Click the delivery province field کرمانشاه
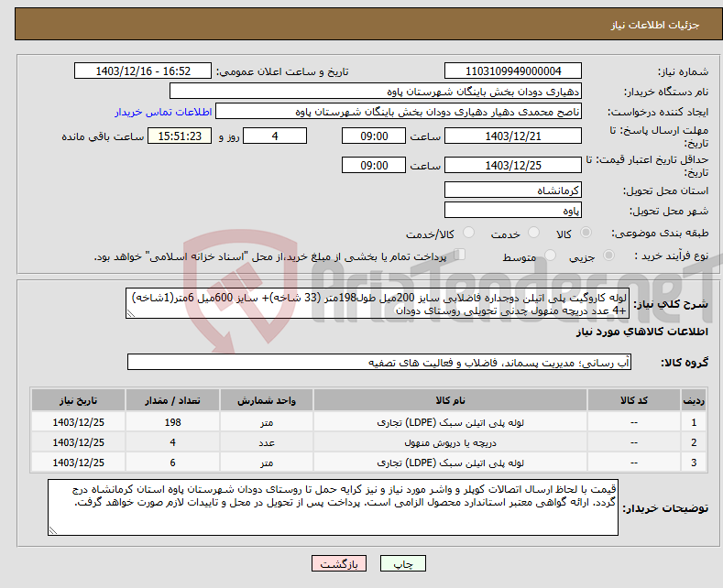Image resolution: width=723 pixels, height=588 pixels. (x=513, y=190)
